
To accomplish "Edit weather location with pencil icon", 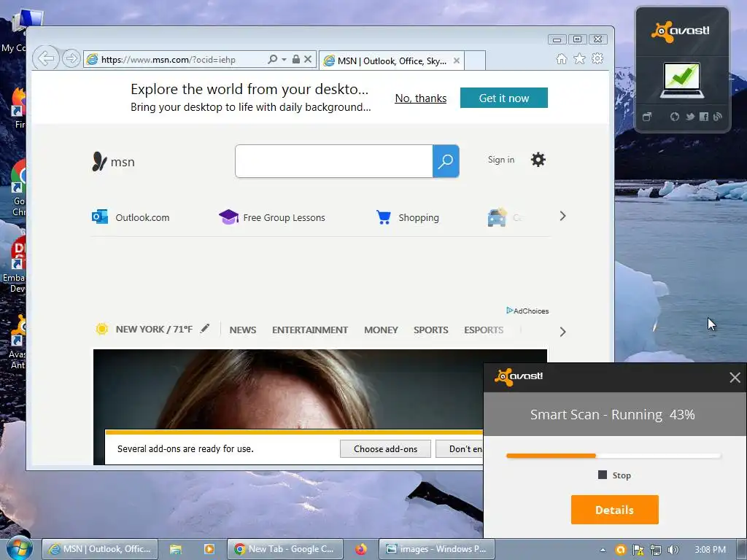I will click(x=205, y=328).
